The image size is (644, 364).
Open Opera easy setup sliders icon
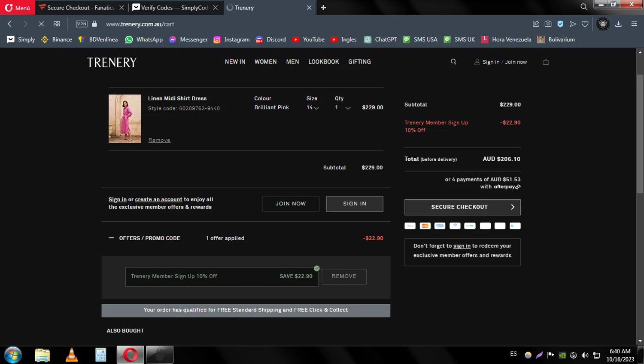634,24
